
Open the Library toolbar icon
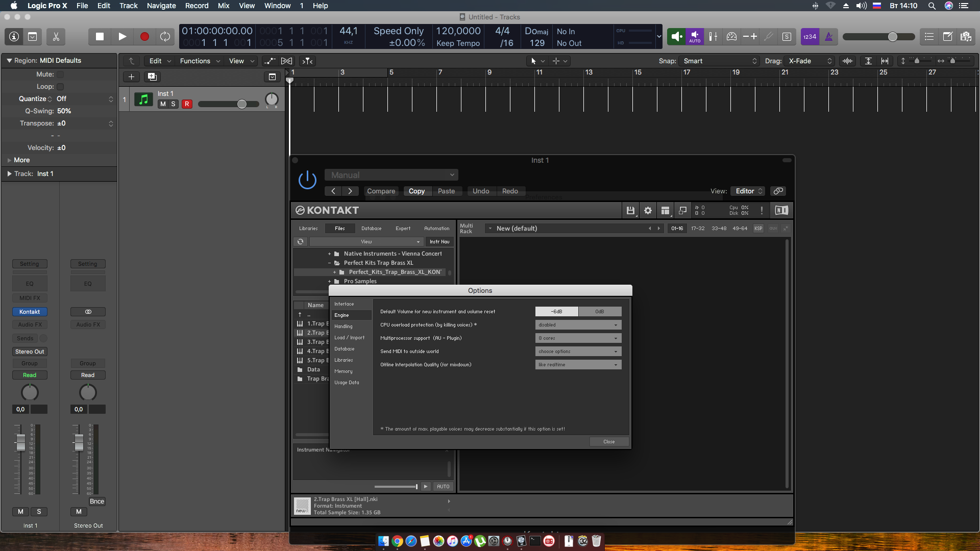coord(32,37)
